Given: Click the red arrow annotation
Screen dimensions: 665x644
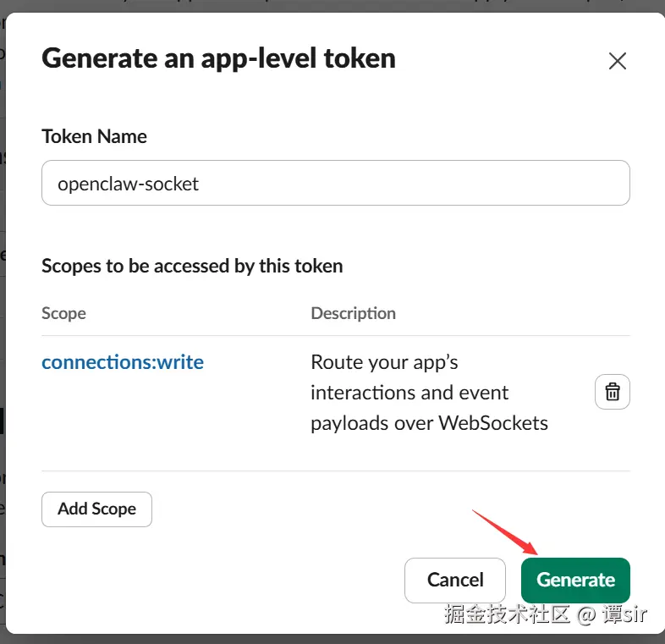Looking at the screenshot, I should (503, 532).
